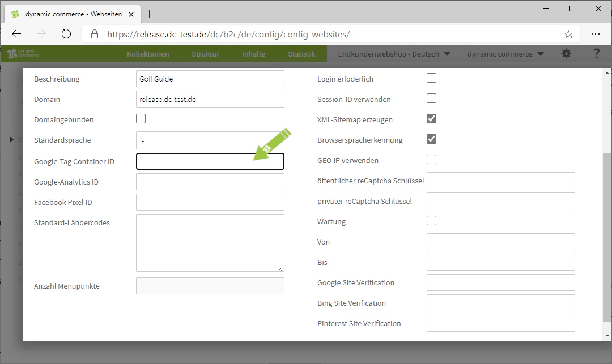Uncheck Browserspracherkennung
Viewport: 612px width, 364px height.
tap(431, 139)
